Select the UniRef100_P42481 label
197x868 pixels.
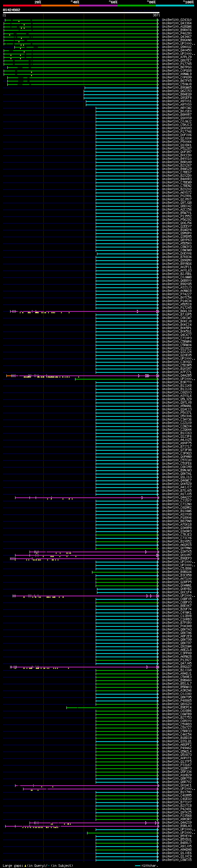point(176,809)
